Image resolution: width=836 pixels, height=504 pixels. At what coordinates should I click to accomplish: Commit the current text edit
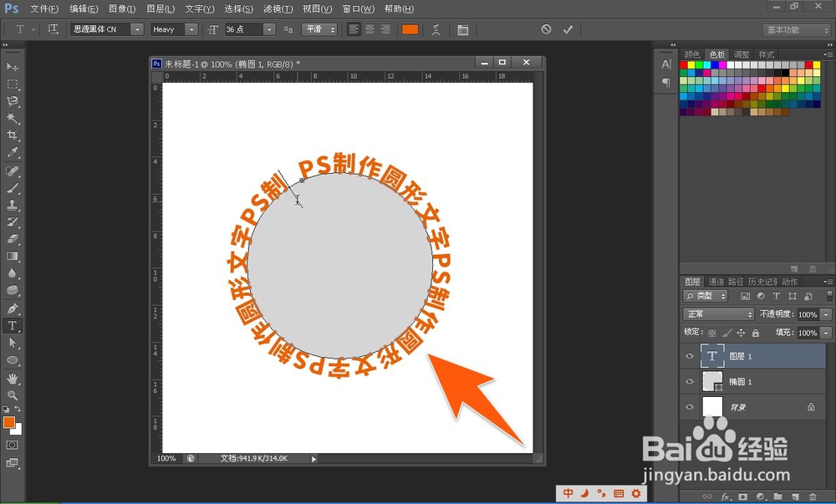point(568,29)
